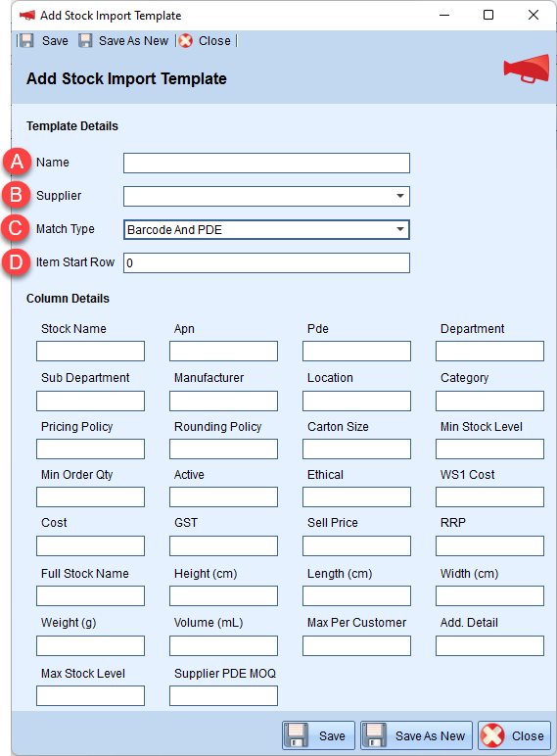Click the Stock Name column field
Image resolution: width=557 pixels, height=756 pixels.
[91, 351]
